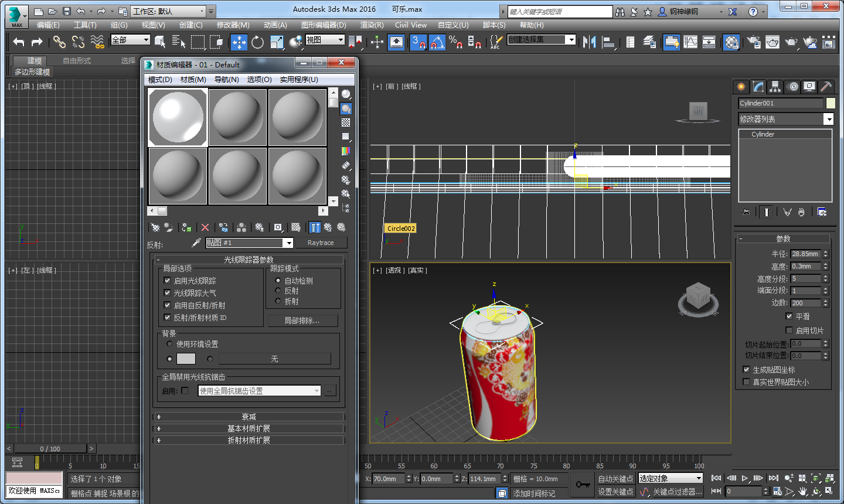The width and height of the screenshot is (844, 504).
Task: Activate Select Object cursor tool
Action: point(160,42)
